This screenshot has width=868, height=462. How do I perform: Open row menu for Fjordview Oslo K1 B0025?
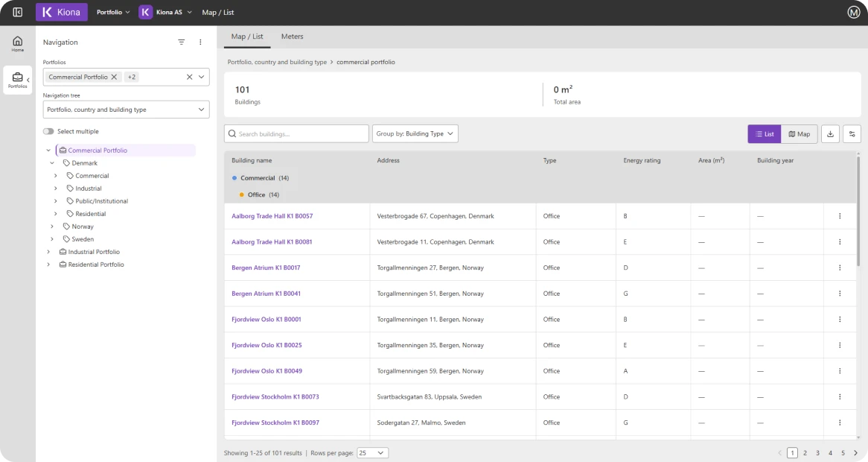tap(840, 345)
